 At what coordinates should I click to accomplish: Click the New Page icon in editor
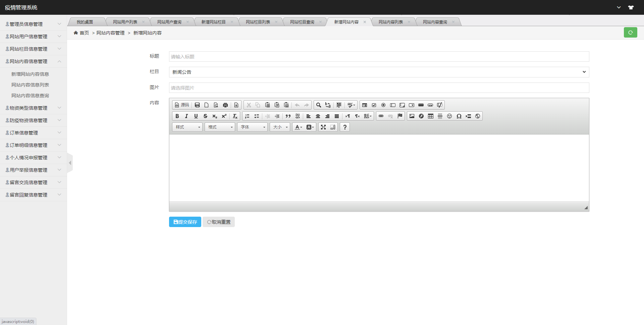207,105
